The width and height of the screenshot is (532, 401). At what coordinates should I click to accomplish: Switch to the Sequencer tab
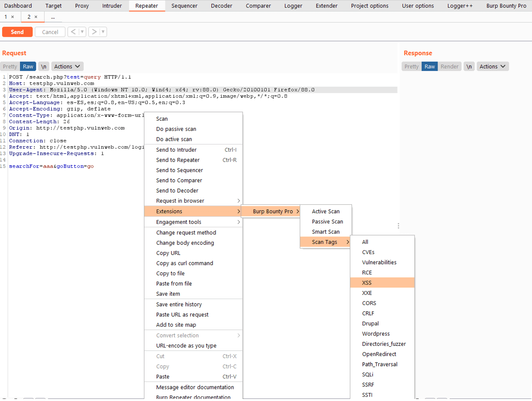185,5
